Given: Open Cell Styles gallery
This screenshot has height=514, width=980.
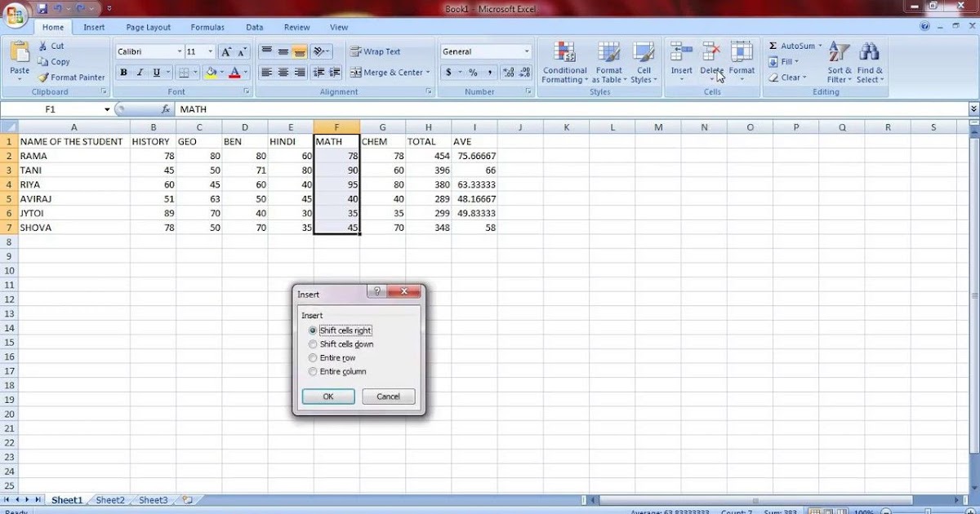Looking at the screenshot, I should pos(644,63).
